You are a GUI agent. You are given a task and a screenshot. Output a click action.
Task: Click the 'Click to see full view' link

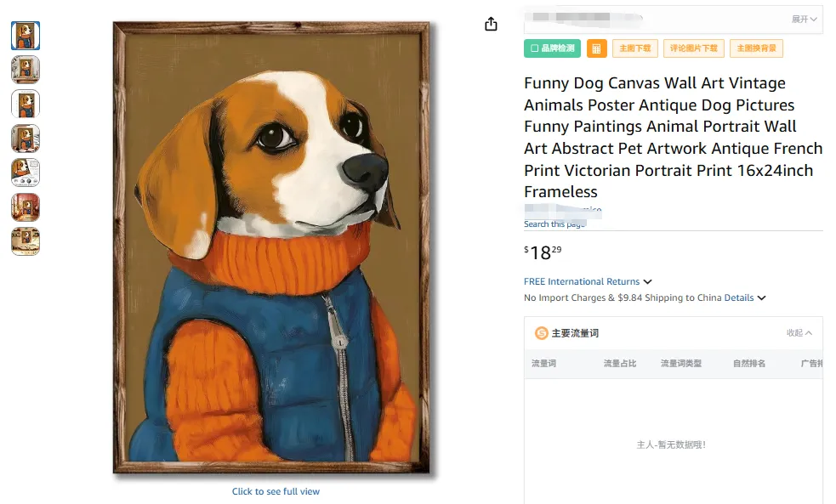click(276, 491)
